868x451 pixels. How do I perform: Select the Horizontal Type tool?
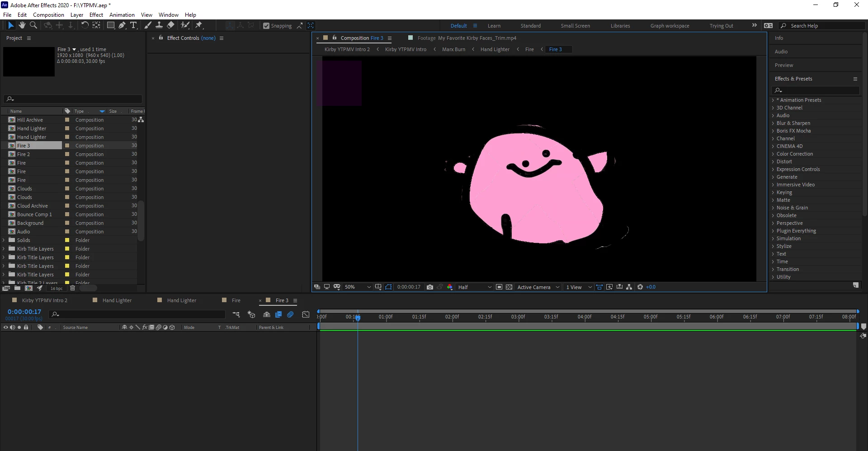click(133, 25)
